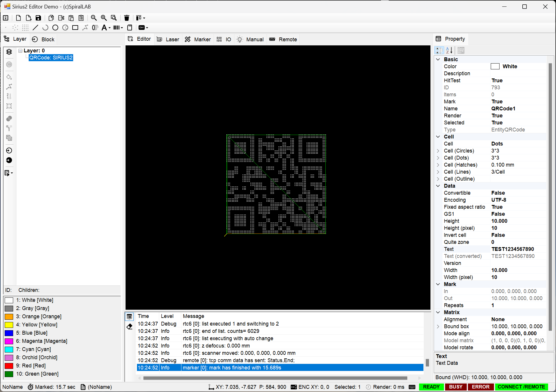Click the outlined circle arrow sidebar icon
The image size is (556, 392).
[9, 150]
